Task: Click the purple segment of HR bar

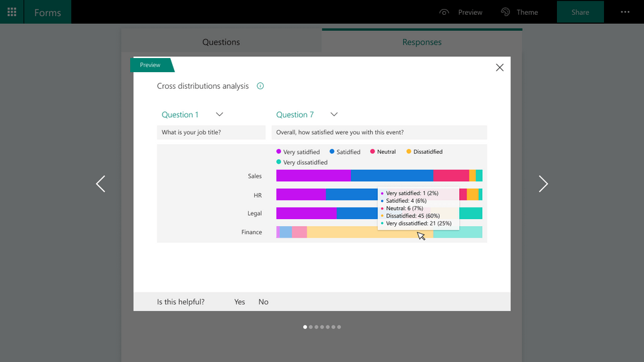Action: (301, 195)
